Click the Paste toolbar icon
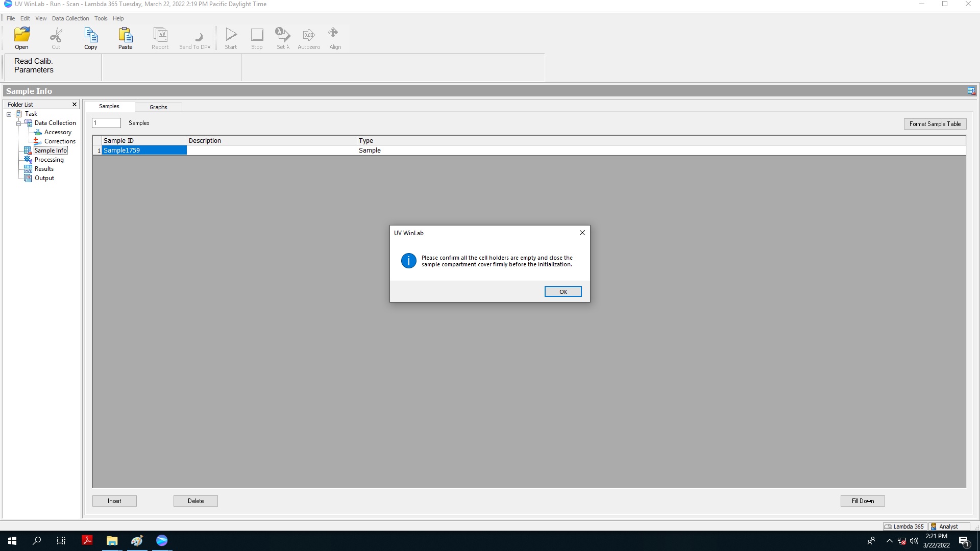The width and height of the screenshot is (980, 551). (x=125, y=38)
